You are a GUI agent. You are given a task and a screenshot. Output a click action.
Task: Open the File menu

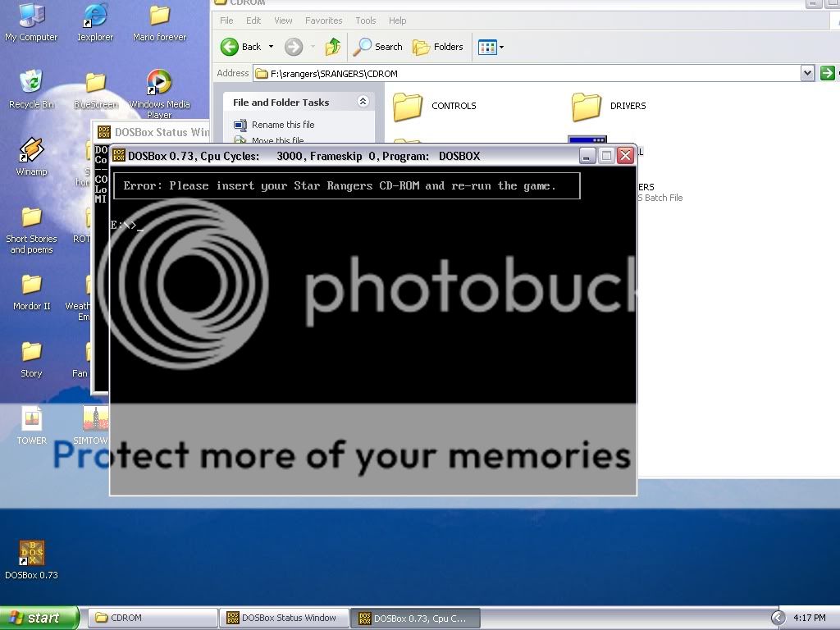(x=226, y=21)
